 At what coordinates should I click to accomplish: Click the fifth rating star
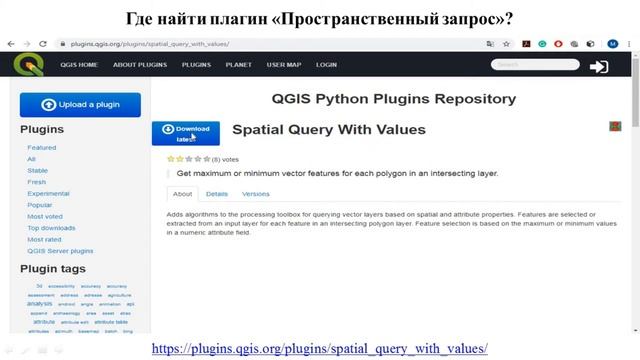click(207, 159)
